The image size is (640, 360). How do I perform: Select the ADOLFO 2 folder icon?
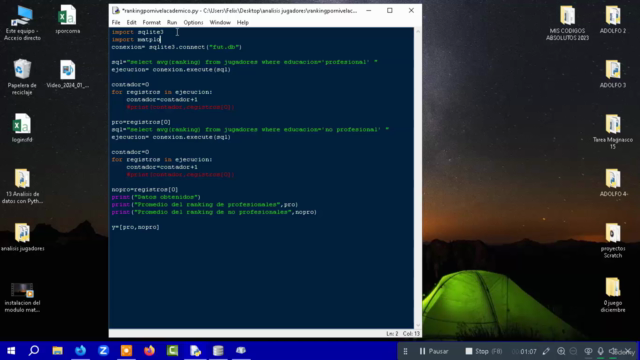tap(613, 19)
